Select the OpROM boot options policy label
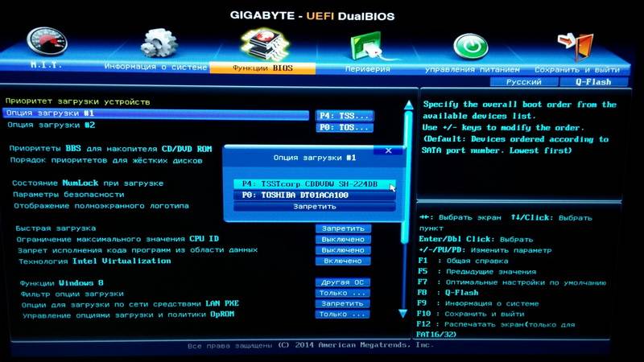Screen dimensions: 644x362 [x=128, y=315]
